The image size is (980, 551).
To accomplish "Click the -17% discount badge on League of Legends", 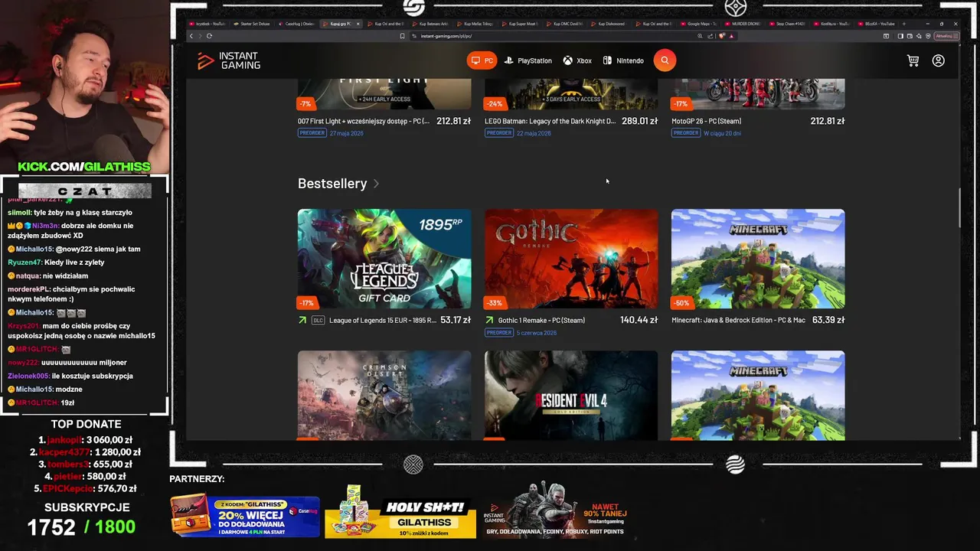I will point(306,303).
